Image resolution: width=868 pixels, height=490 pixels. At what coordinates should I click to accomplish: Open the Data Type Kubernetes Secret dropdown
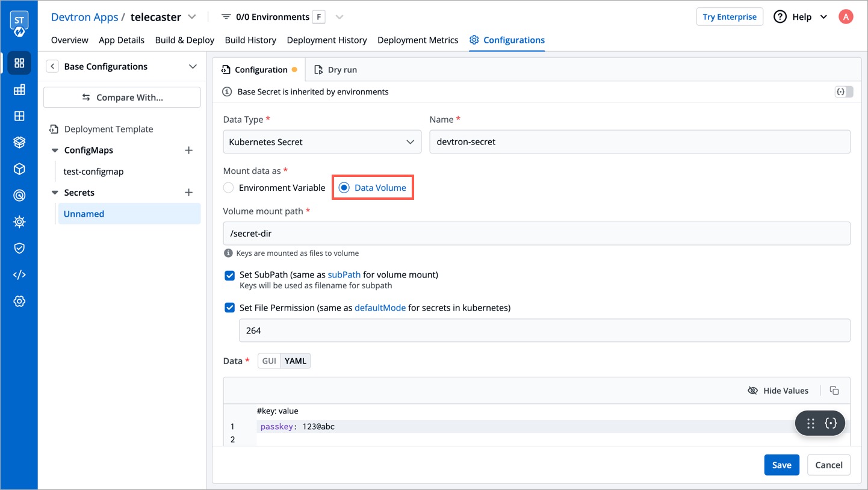coord(322,142)
